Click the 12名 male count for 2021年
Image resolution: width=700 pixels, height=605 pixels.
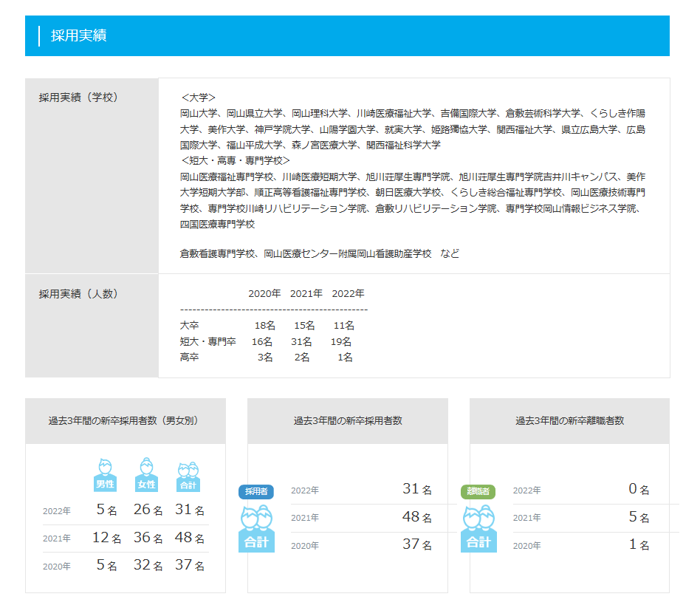coord(106,538)
